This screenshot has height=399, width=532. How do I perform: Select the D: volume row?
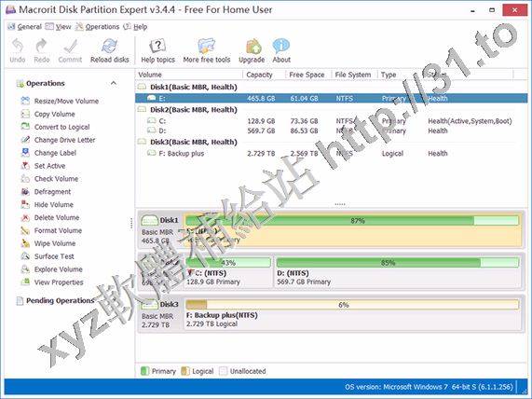(x=331, y=131)
